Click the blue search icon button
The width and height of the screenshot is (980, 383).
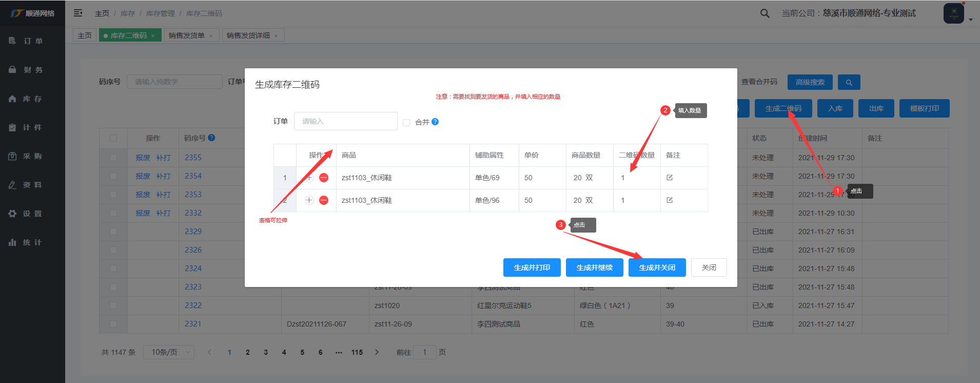click(849, 82)
